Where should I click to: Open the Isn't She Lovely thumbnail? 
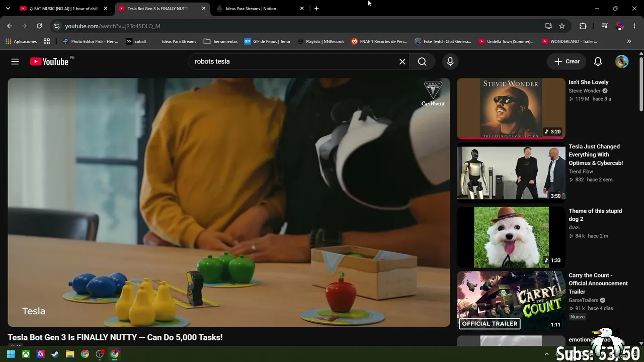[511, 109]
